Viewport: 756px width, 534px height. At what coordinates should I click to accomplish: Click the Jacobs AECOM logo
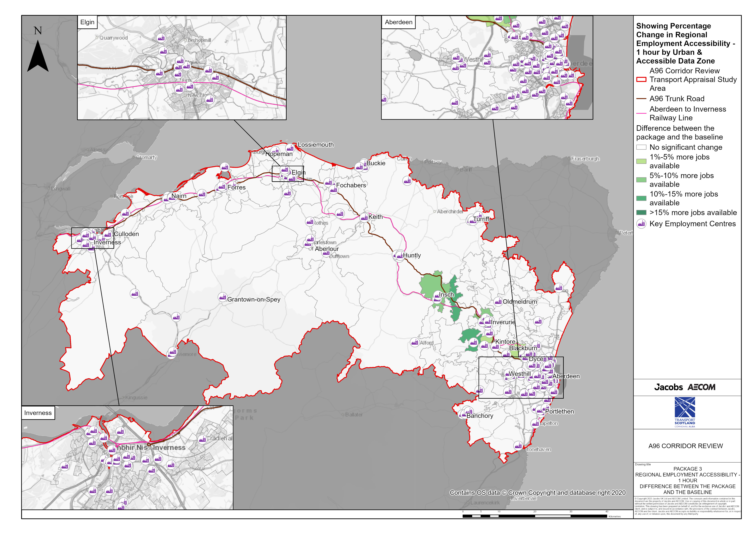[685, 387]
